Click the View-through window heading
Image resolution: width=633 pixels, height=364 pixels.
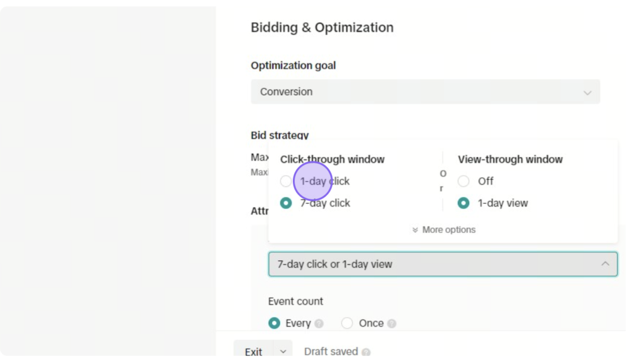510,159
